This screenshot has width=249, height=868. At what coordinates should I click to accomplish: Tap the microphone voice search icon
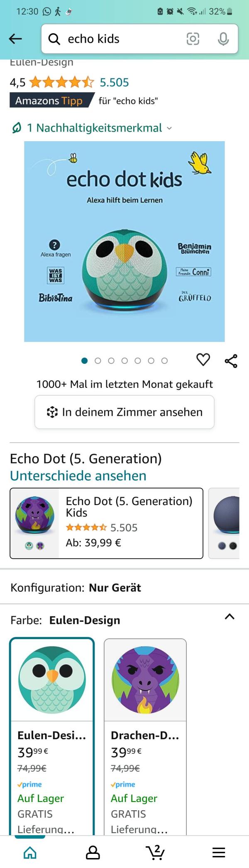point(223,39)
